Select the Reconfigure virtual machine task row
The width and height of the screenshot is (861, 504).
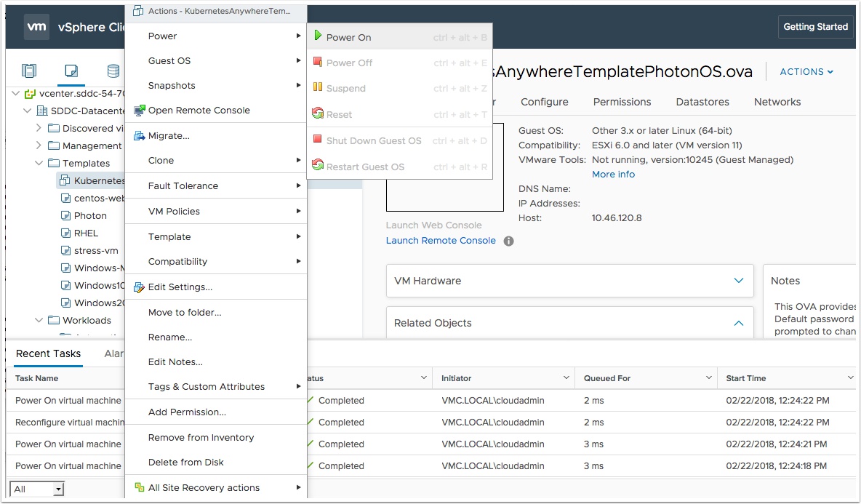[x=430, y=423]
